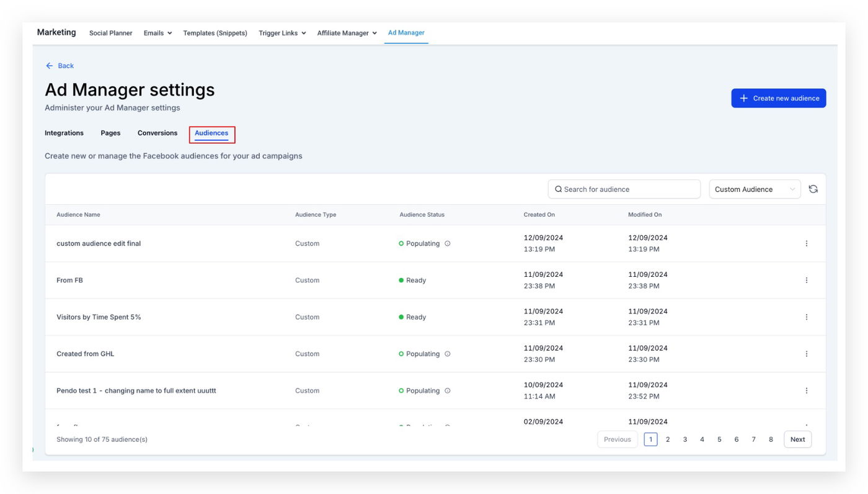868x494 pixels.
Task: Open three-dot menu for Created from GHL
Action: pyautogui.click(x=806, y=354)
